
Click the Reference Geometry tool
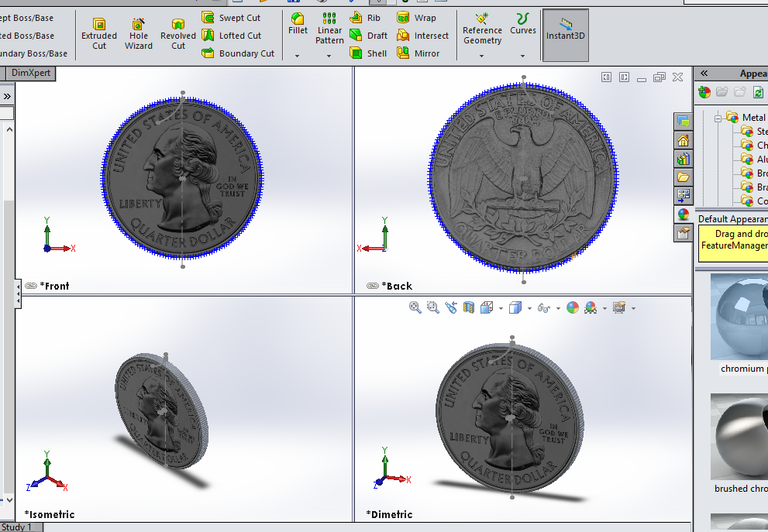(x=482, y=29)
